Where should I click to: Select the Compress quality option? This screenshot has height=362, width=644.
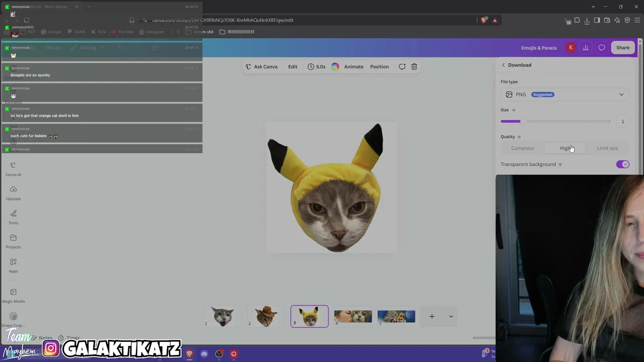pos(522,148)
